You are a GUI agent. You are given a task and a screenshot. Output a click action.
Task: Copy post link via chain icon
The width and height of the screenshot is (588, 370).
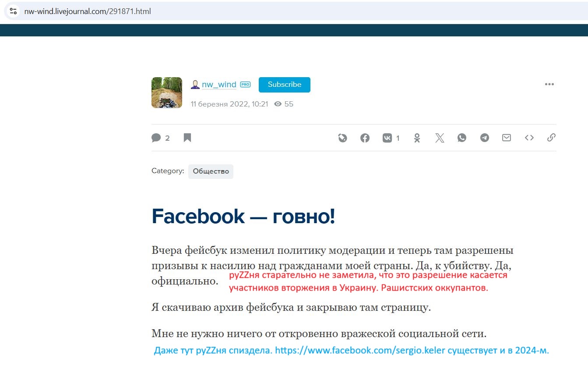point(552,138)
